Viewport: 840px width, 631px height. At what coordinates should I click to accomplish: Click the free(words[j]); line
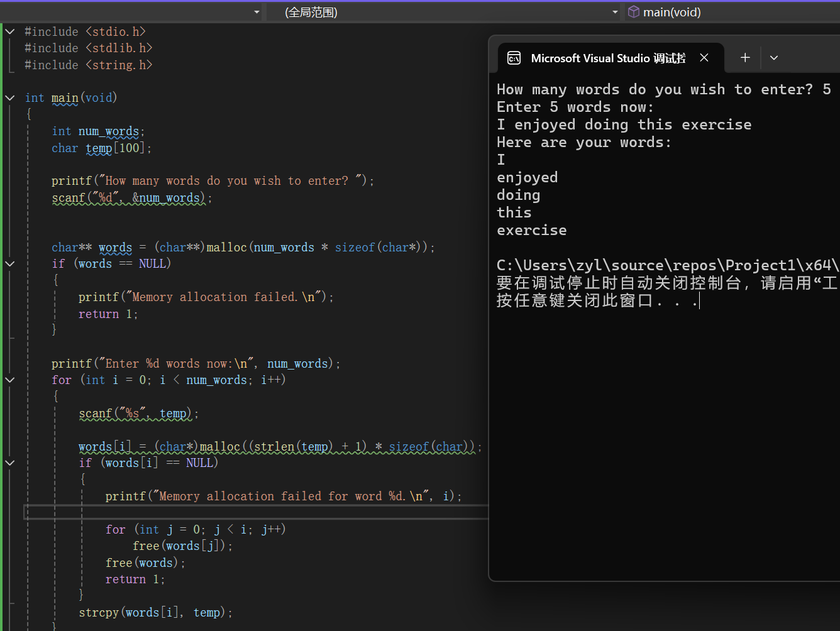tap(183, 546)
